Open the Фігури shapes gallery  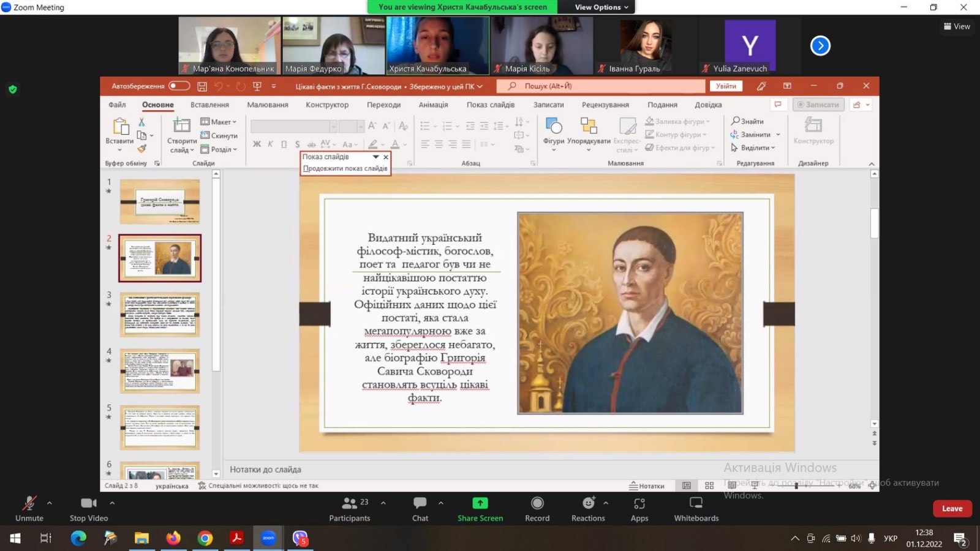[554, 126]
